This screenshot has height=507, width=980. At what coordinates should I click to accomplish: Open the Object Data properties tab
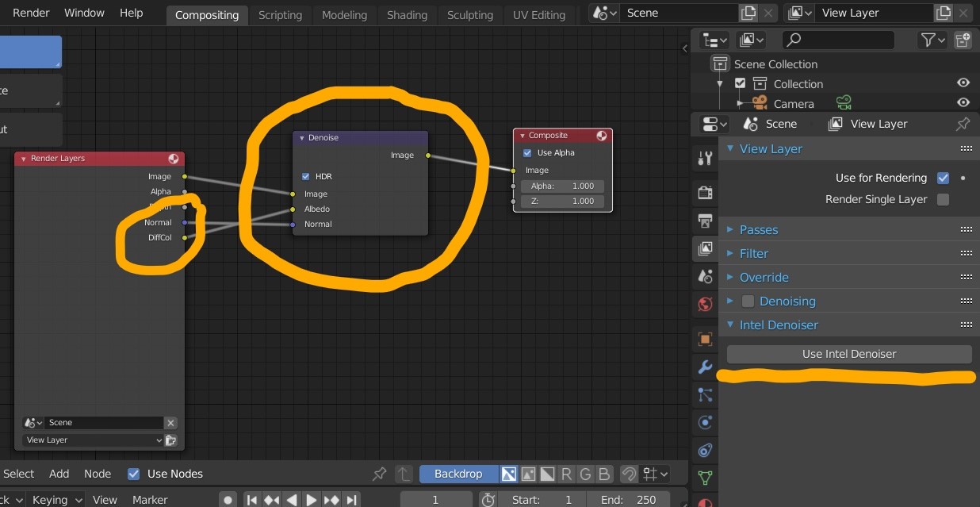point(704,478)
